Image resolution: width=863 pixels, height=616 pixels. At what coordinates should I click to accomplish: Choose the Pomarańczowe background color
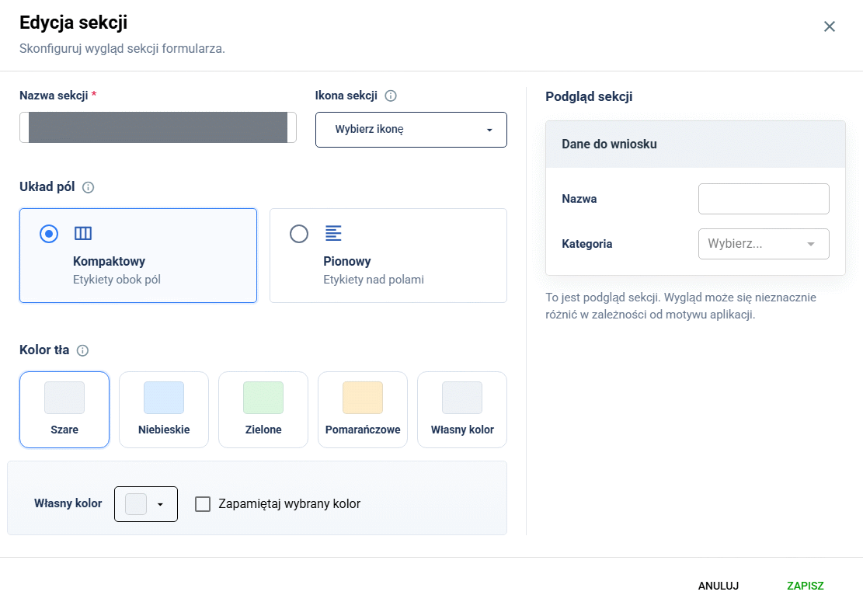click(363, 409)
